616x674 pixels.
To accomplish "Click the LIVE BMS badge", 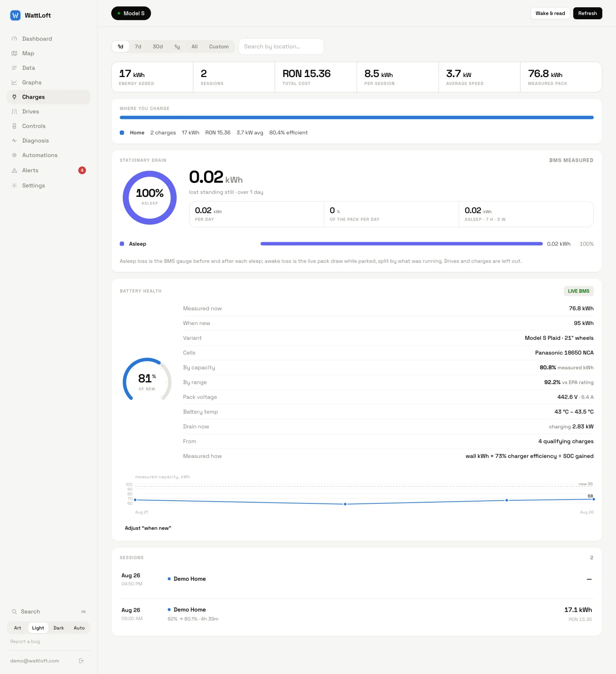I will 579,291.
